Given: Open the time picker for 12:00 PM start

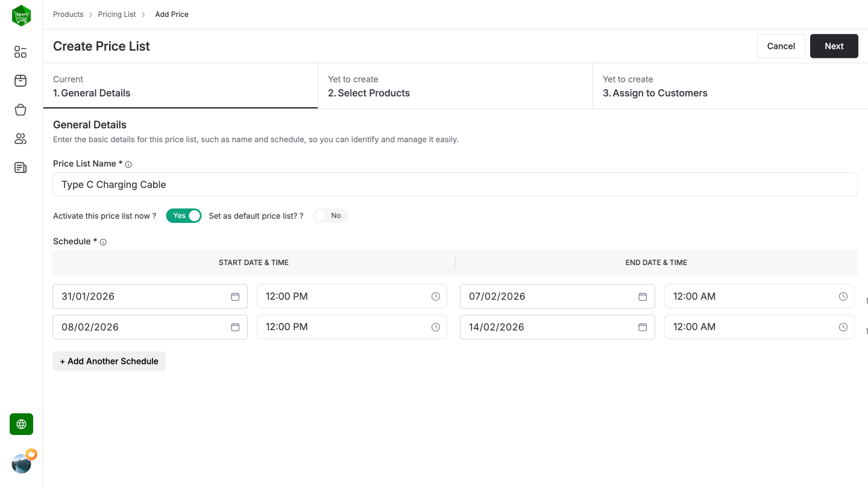Looking at the screenshot, I should tap(435, 296).
